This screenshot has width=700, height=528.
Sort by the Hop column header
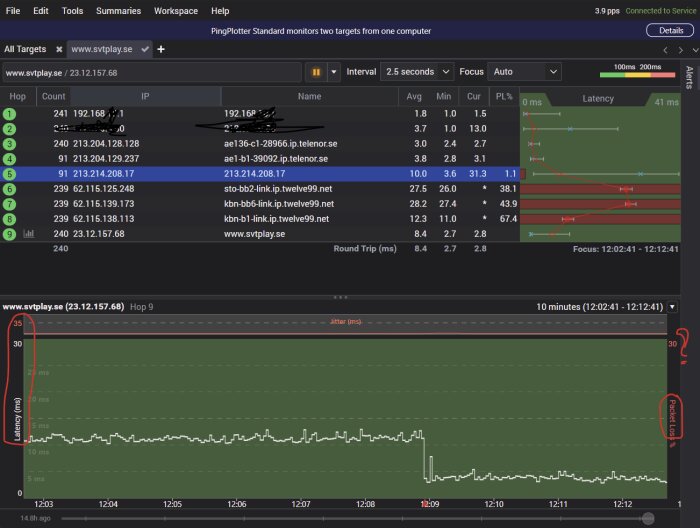[17, 96]
